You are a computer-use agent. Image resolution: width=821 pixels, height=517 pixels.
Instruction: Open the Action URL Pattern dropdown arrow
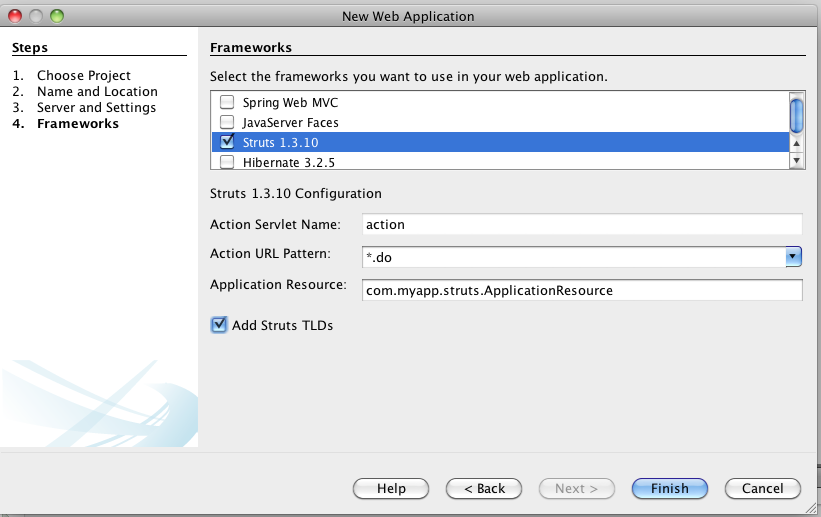coord(793,257)
